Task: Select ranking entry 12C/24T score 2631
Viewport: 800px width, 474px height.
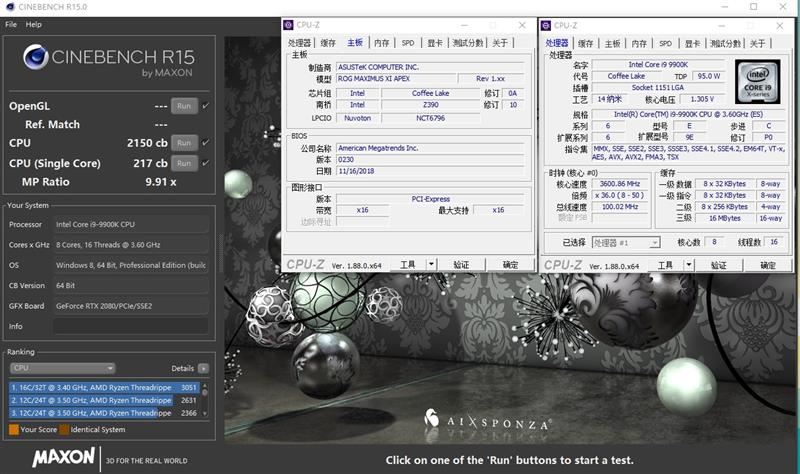Action: pyautogui.click(x=104, y=400)
